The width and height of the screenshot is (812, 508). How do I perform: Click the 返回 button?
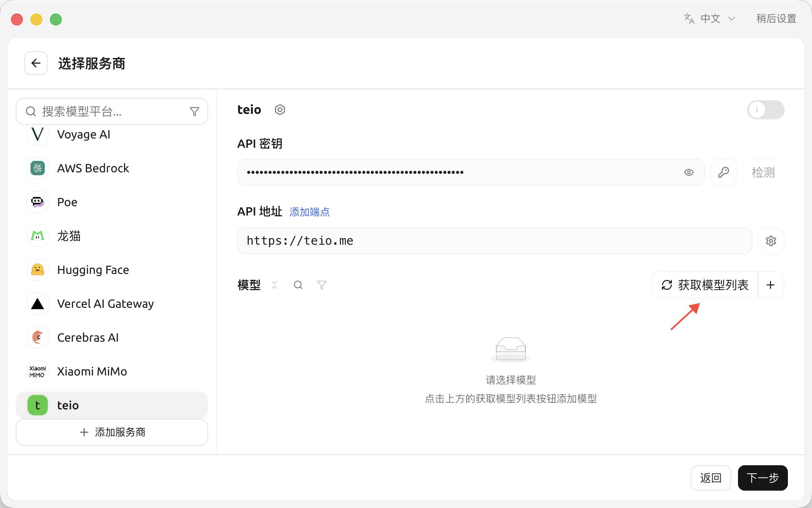click(711, 478)
